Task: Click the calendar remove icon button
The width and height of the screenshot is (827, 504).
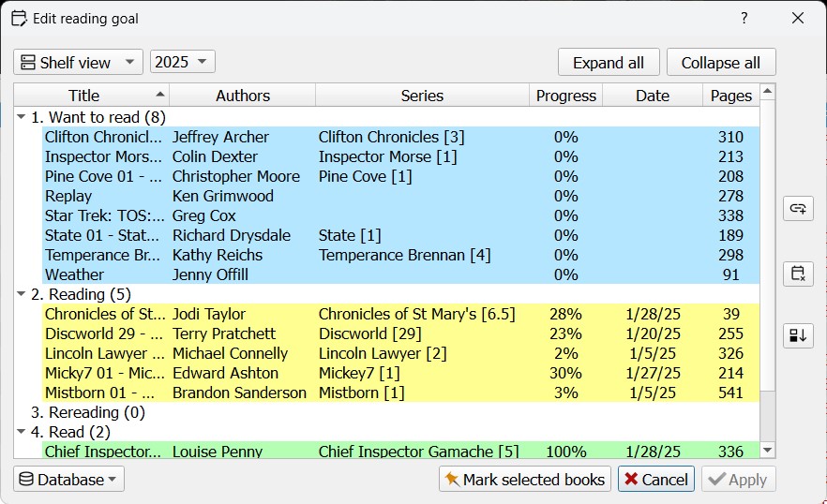Action: [798, 274]
